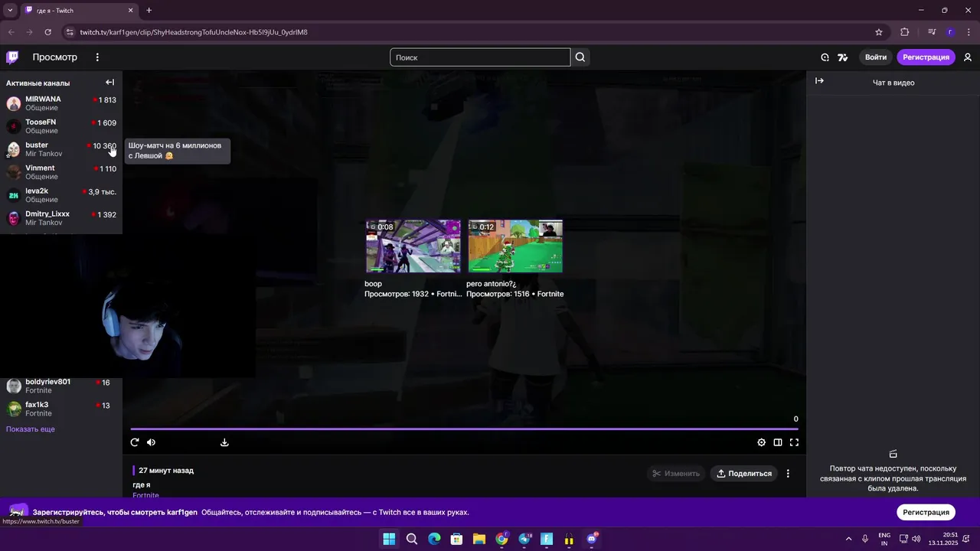The image size is (980, 551).
Task: Open File Explorer from the taskbar
Action: pos(479,539)
